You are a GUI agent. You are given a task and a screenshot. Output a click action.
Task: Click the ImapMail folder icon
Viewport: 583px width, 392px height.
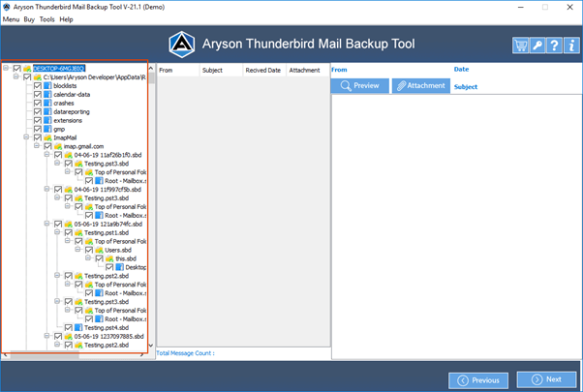coord(47,137)
